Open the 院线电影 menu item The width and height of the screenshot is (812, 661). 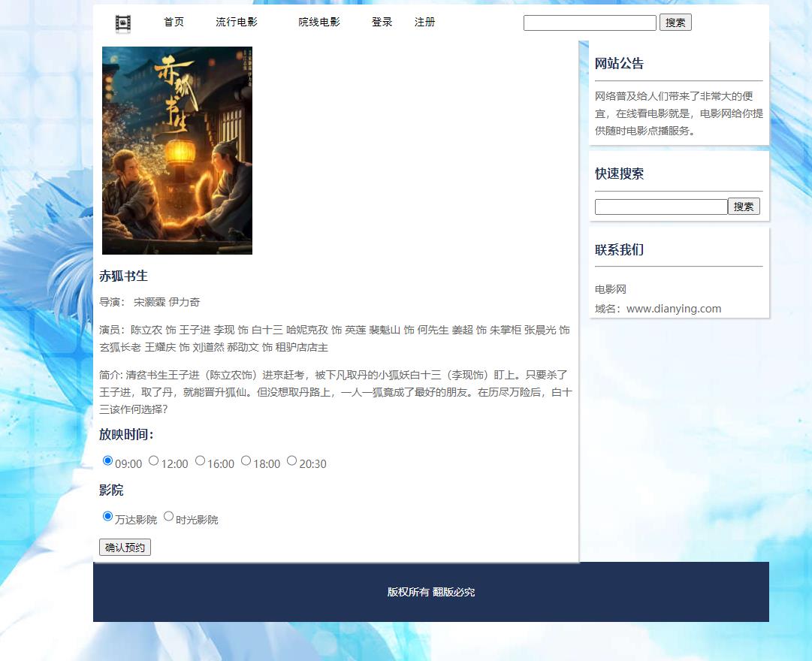(x=319, y=22)
